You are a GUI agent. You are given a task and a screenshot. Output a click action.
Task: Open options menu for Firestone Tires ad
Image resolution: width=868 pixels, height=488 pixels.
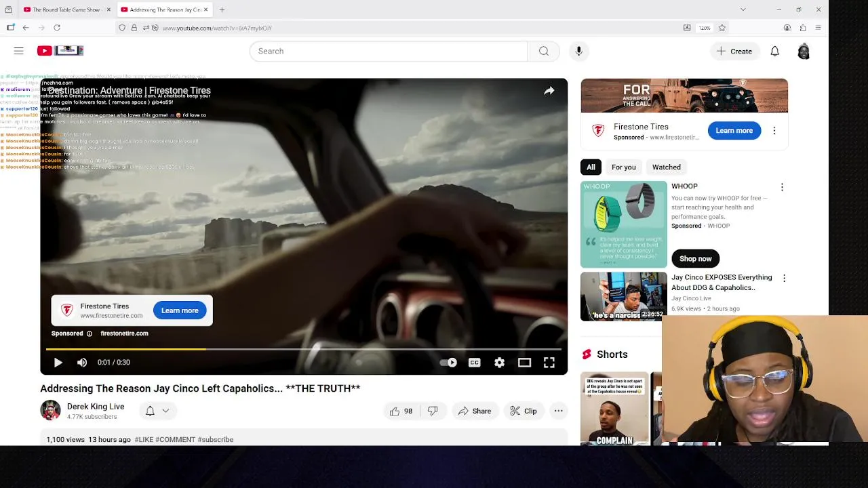[x=774, y=131]
